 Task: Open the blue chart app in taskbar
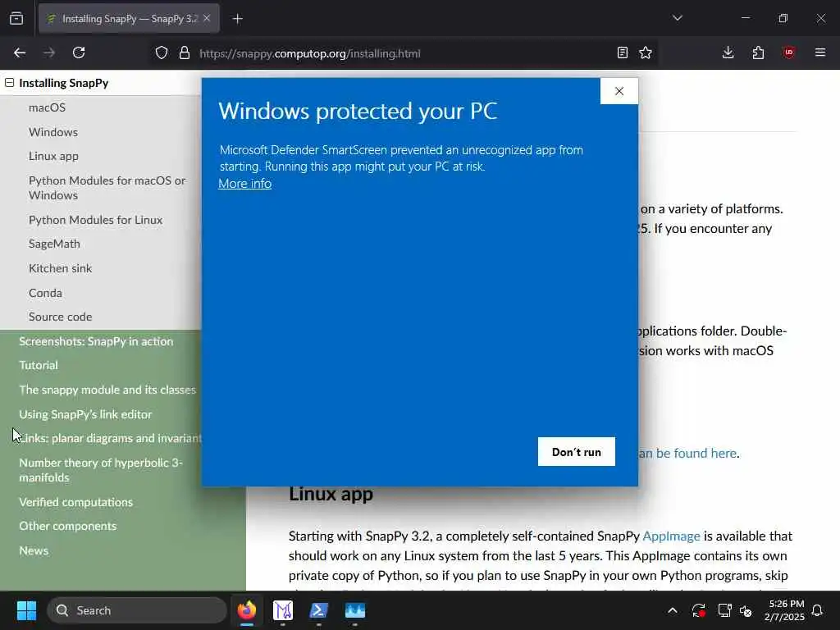point(354,610)
